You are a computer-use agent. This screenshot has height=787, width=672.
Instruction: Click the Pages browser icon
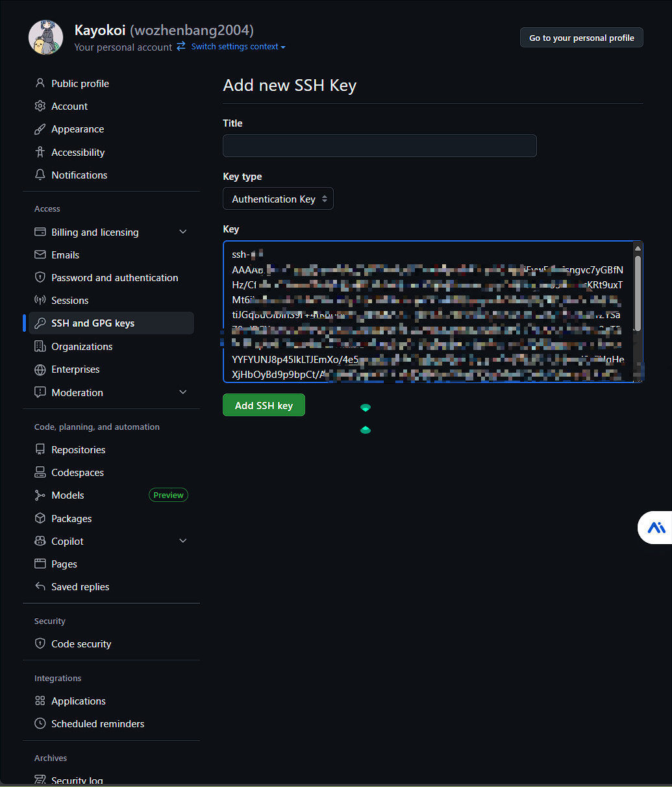tap(40, 564)
